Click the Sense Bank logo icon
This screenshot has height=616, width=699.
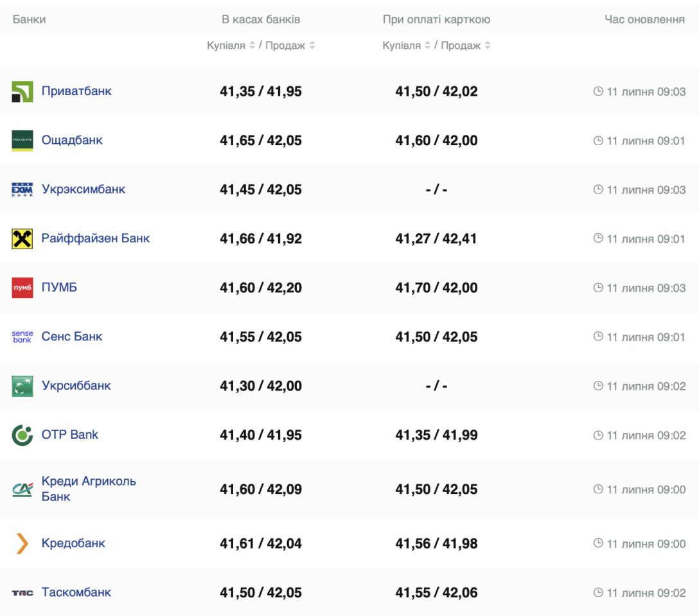22,337
